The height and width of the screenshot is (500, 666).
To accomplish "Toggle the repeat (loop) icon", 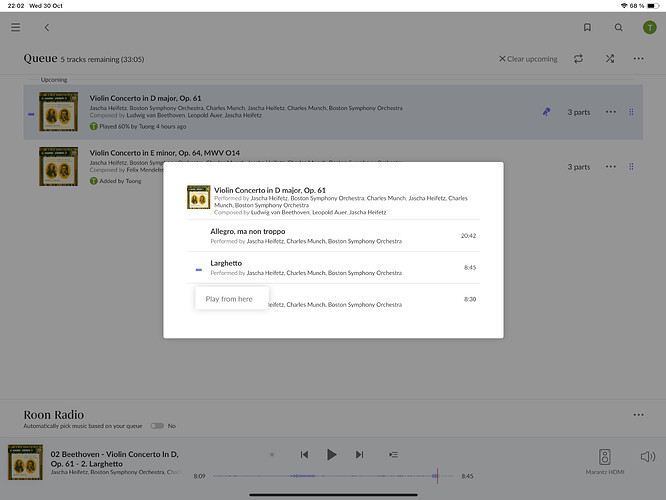I will (578, 59).
